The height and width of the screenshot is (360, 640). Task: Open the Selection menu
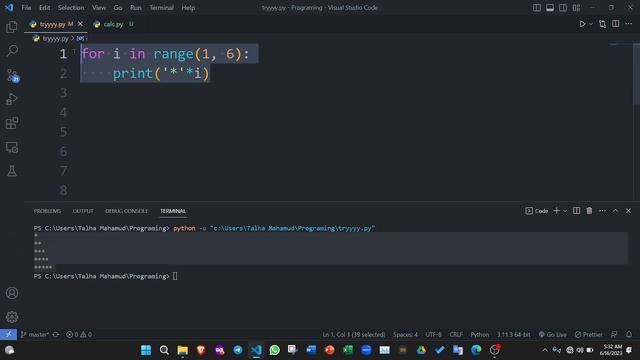click(x=71, y=8)
